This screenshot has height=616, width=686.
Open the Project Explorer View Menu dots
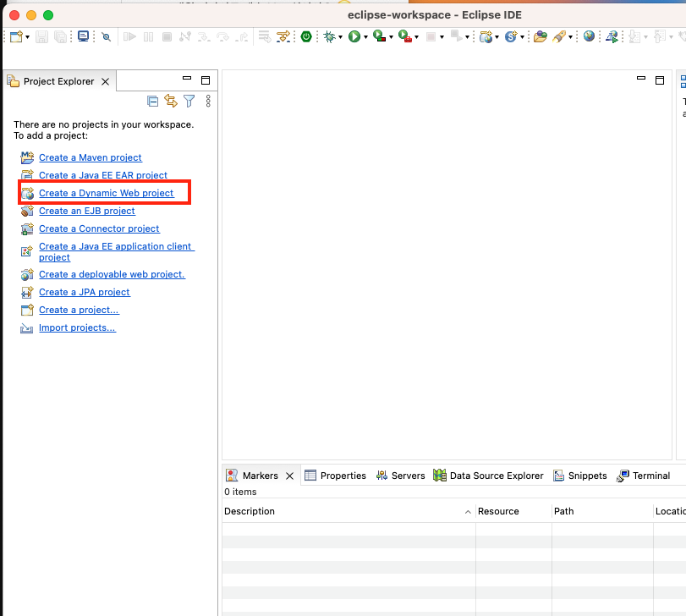[208, 101]
